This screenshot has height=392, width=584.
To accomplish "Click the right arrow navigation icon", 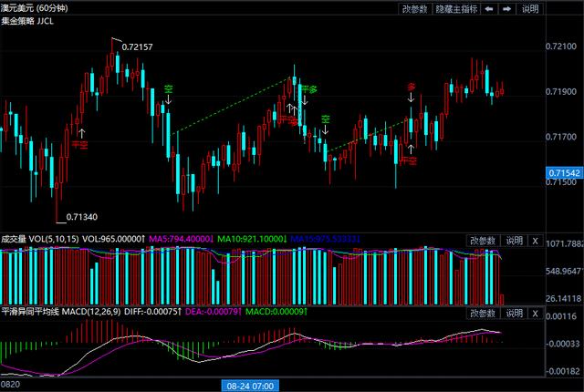I will [506, 9].
